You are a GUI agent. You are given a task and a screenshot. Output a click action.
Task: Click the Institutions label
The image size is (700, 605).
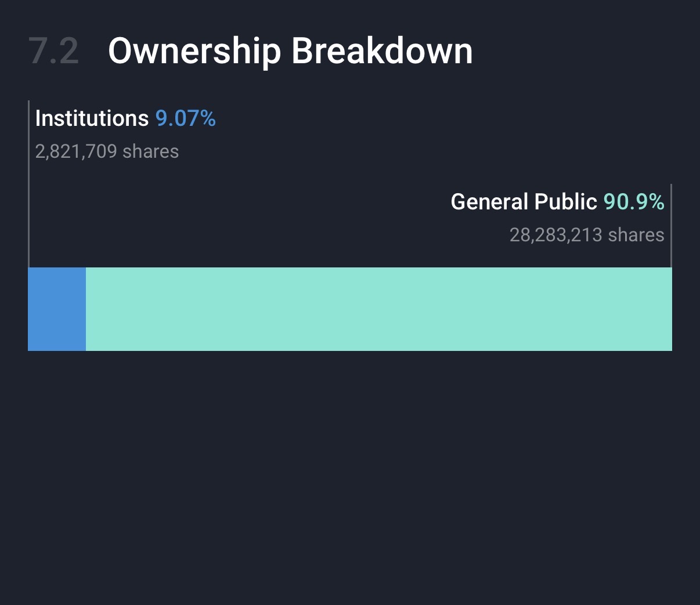click(92, 118)
